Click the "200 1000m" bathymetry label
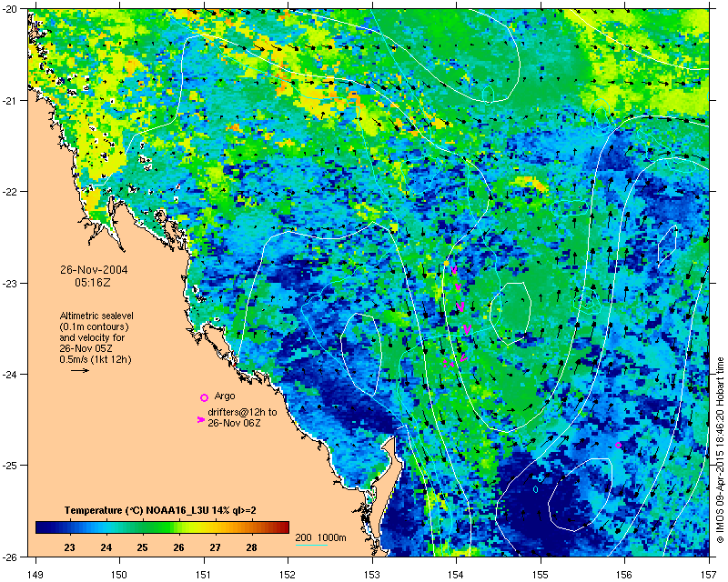Screen dimensions: 728x582 (x=321, y=538)
